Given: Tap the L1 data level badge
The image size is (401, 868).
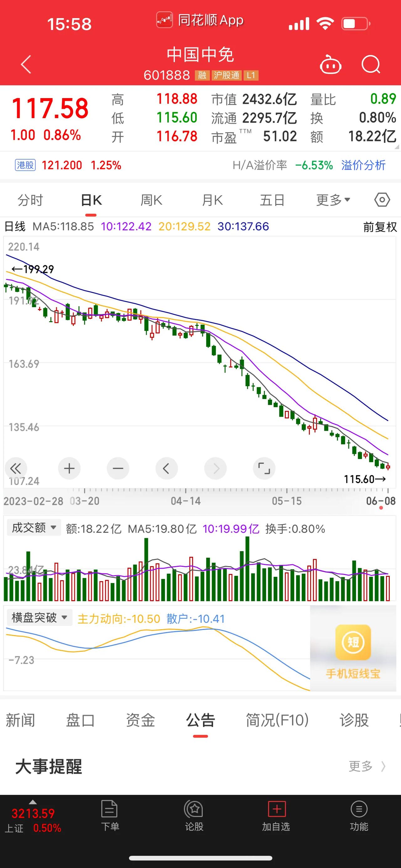Looking at the screenshot, I should click(251, 75).
